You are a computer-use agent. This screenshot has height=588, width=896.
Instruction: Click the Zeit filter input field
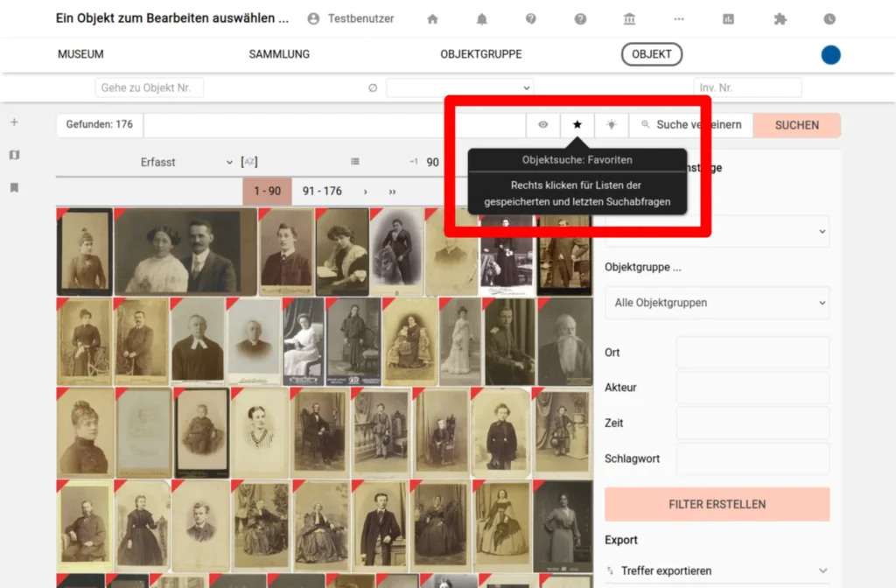(x=752, y=423)
